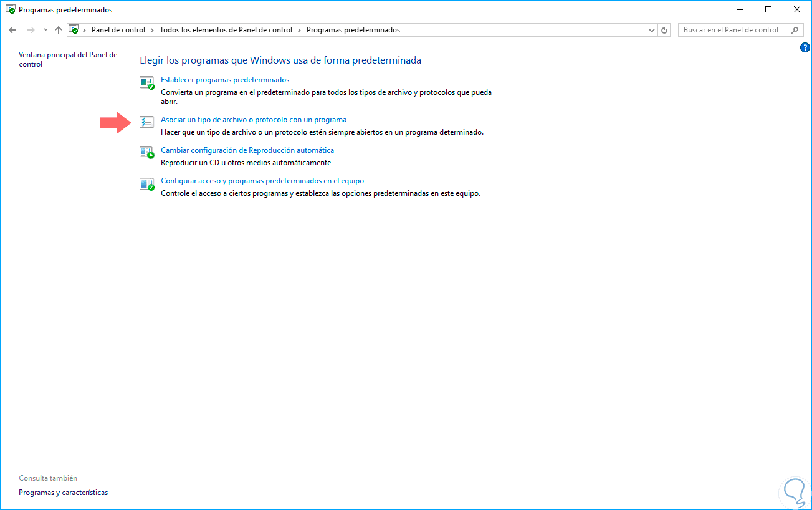Expand the address bar history dropdown
This screenshot has width=812, height=510.
click(x=652, y=30)
